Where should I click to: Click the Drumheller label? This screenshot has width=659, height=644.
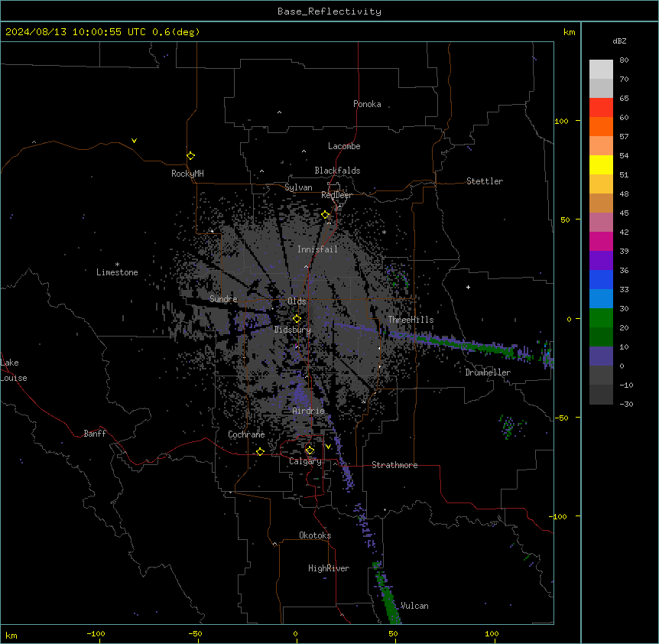(488, 372)
